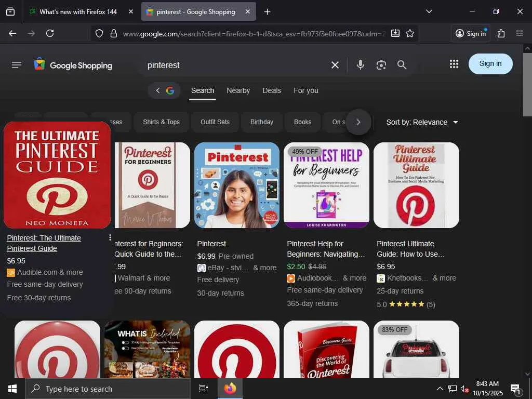
Task: Select the Search tab
Action: pos(203,90)
